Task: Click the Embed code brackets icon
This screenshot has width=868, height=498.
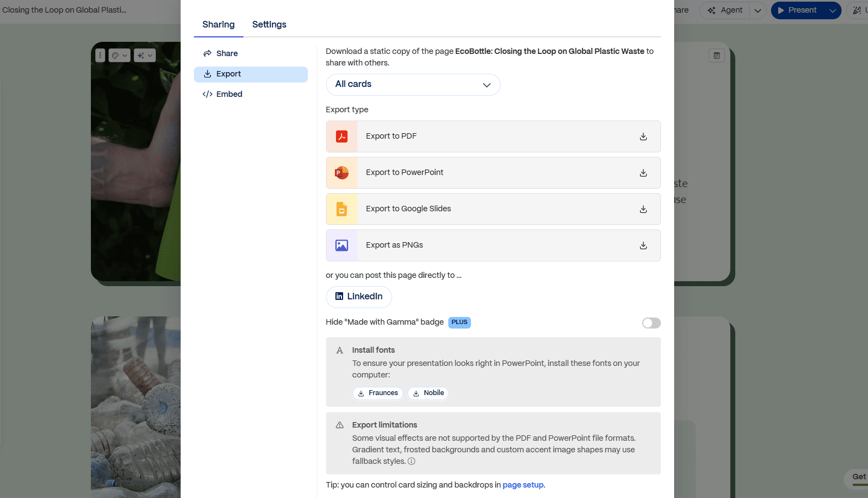Action: (x=207, y=94)
